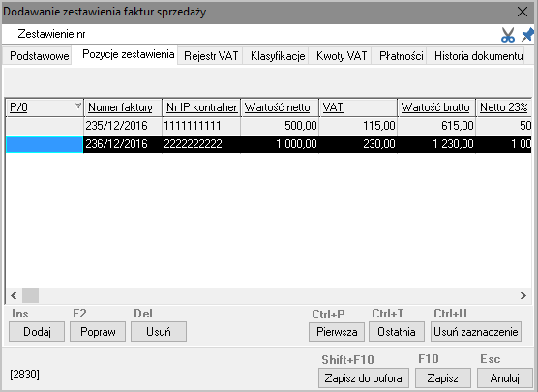Click the highlighted blue P/0 cell
538x392 pixels.
coord(45,144)
